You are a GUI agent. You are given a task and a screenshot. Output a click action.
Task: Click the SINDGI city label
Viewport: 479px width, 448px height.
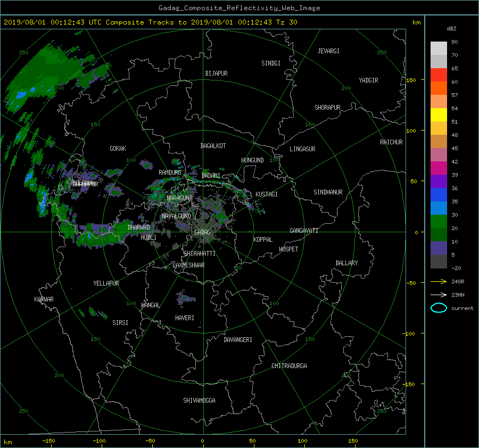[x=271, y=63]
